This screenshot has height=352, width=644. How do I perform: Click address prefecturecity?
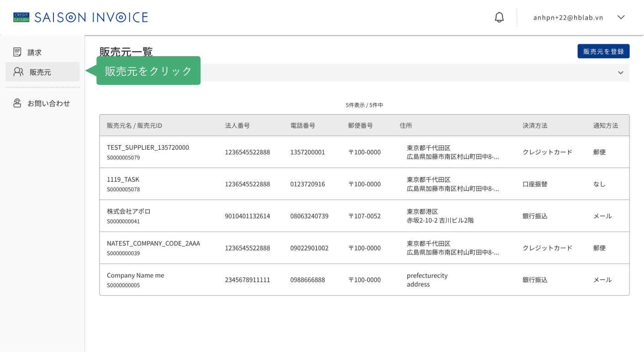tap(427, 275)
